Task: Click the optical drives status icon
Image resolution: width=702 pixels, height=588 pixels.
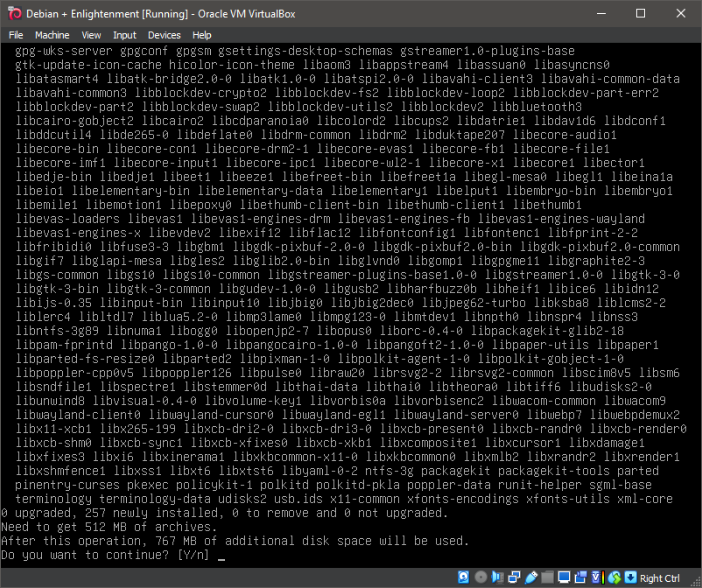Action: pos(481,577)
